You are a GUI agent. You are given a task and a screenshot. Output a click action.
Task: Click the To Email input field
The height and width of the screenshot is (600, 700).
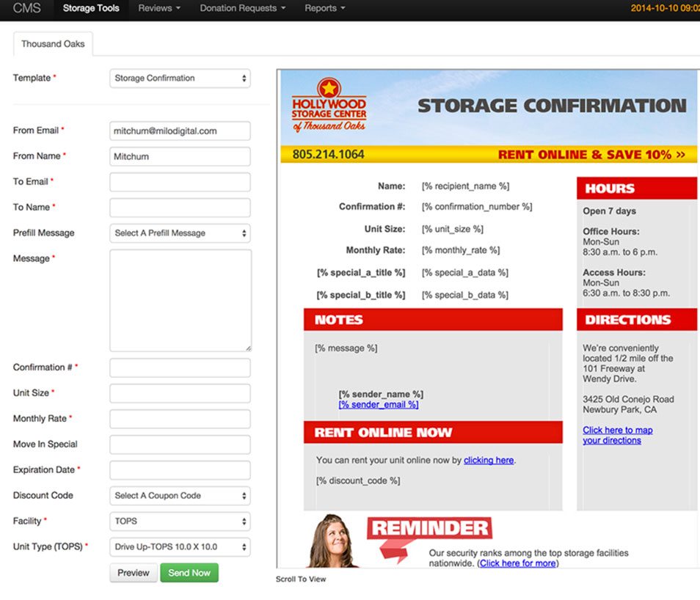point(180,182)
